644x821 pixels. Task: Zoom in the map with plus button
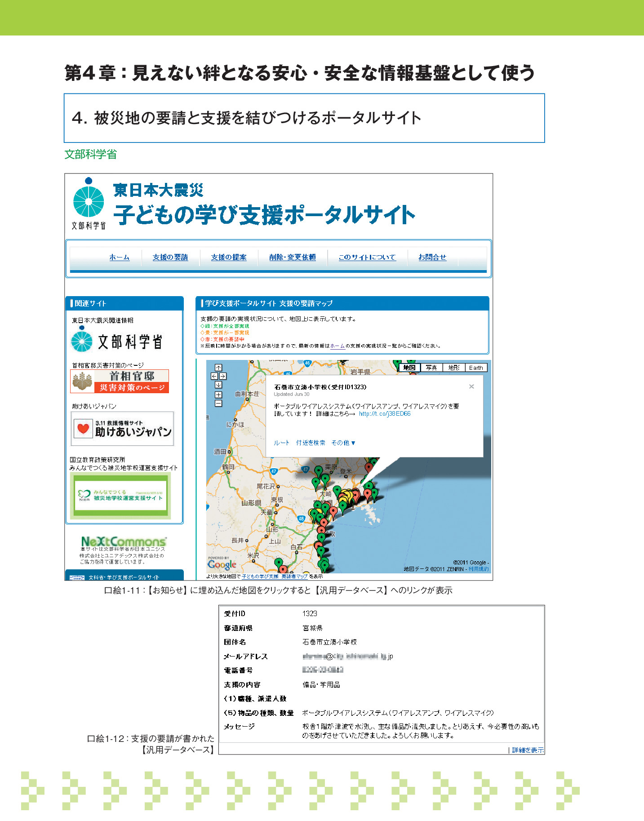click(218, 395)
